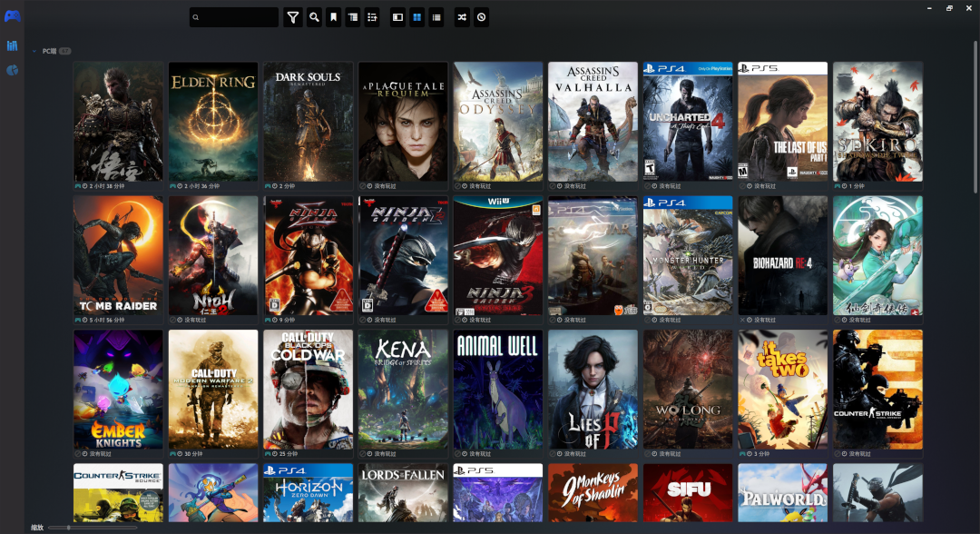Click the '9 分钟' playtime label
The height and width of the screenshot is (534, 980).
point(287,321)
